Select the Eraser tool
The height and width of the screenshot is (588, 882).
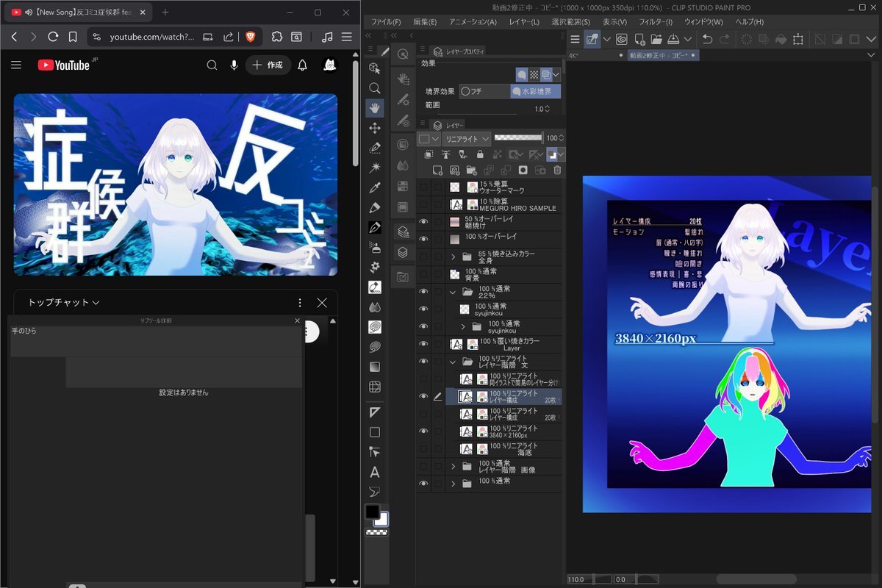pyautogui.click(x=375, y=287)
